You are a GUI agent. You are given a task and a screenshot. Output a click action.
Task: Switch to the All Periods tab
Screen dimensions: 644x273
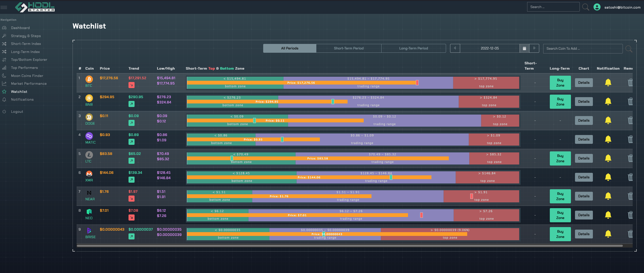click(290, 48)
